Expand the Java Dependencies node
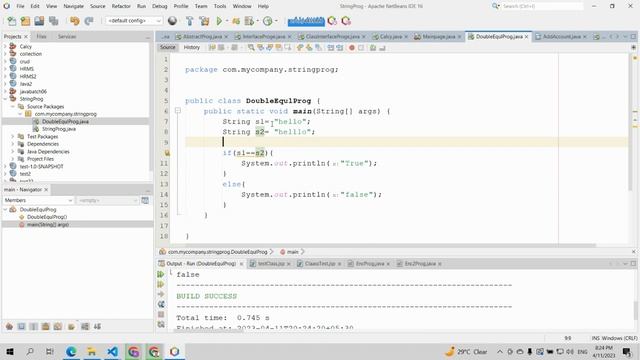640x360 pixels. pyautogui.click(x=13, y=151)
